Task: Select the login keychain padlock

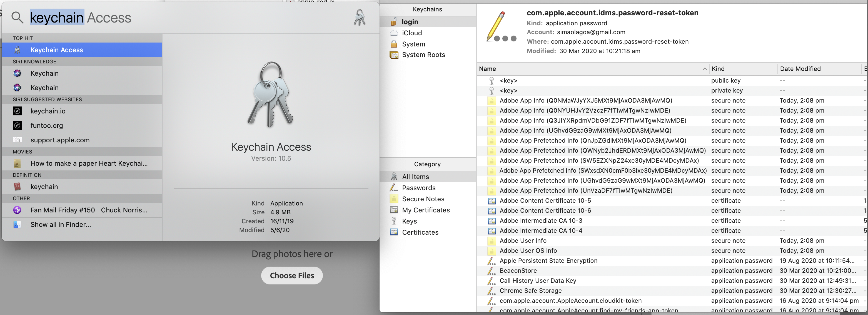Action: [393, 22]
